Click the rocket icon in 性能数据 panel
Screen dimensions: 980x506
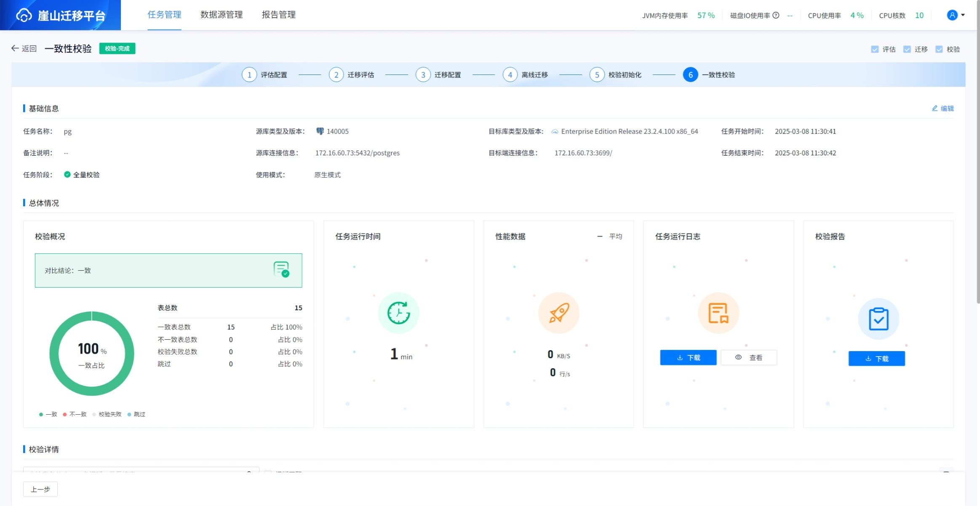pos(558,312)
